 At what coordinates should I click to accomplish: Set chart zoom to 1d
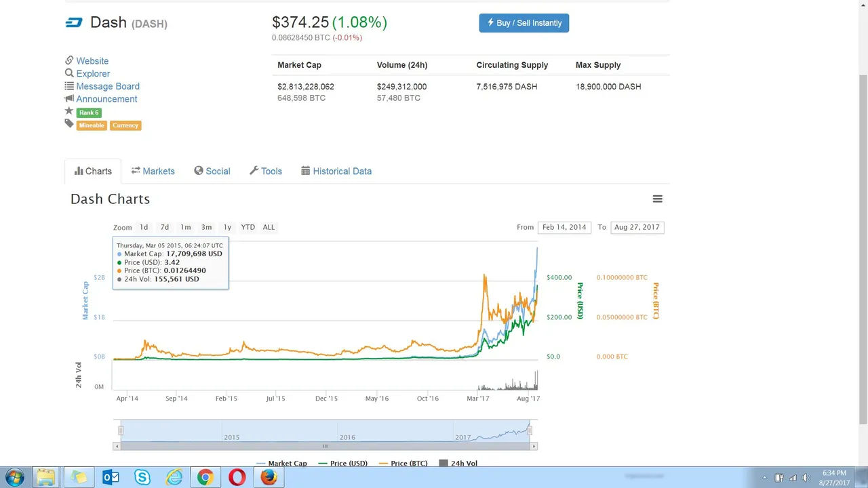pos(144,227)
